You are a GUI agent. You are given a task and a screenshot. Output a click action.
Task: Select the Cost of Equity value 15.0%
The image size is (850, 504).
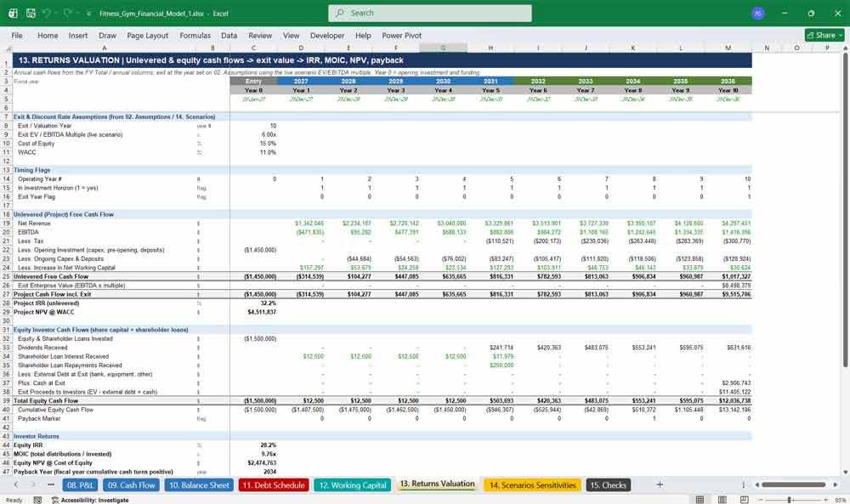point(253,144)
